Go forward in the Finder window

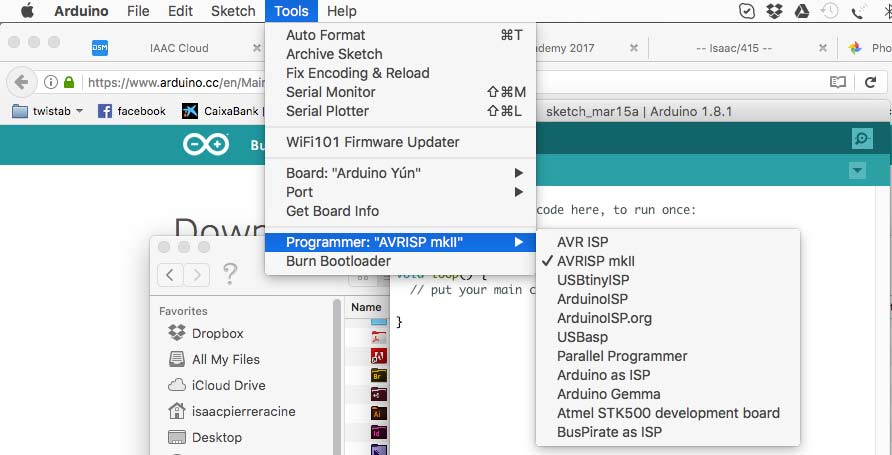[x=197, y=275]
